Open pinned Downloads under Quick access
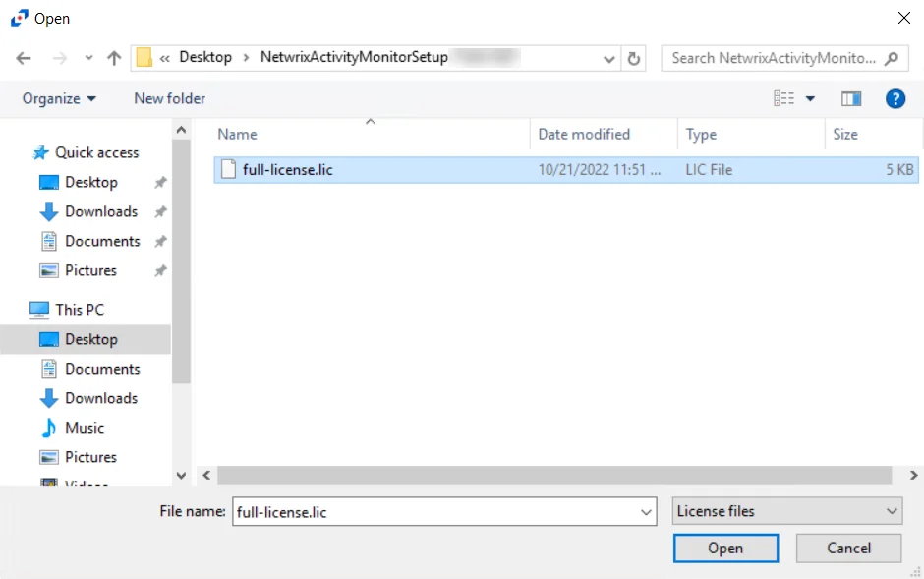This screenshot has height=579, width=924. pyautogui.click(x=101, y=211)
